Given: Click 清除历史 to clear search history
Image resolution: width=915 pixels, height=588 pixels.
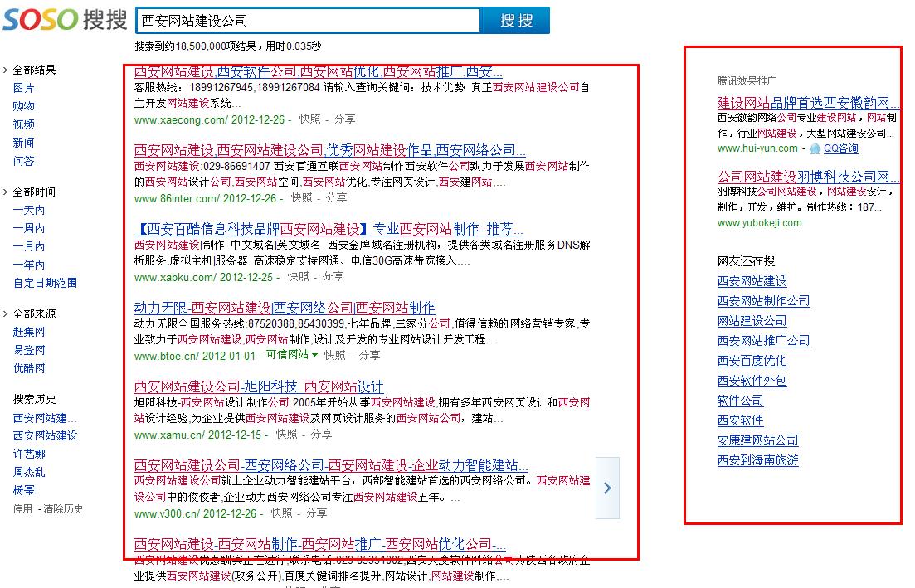Looking at the screenshot, I should pos(64,509).
